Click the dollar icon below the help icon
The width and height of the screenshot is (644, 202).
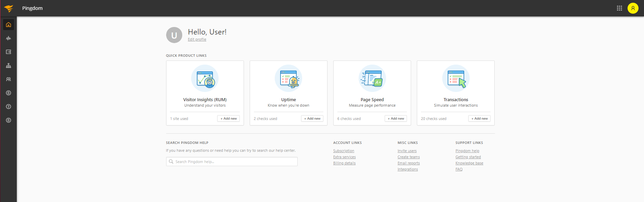[9, 120]
